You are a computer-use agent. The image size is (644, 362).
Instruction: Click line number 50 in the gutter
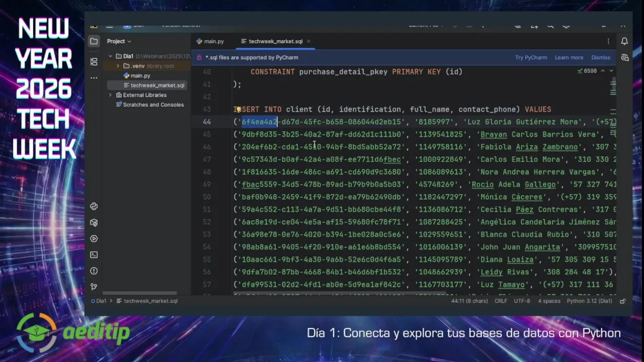[207, 197]
